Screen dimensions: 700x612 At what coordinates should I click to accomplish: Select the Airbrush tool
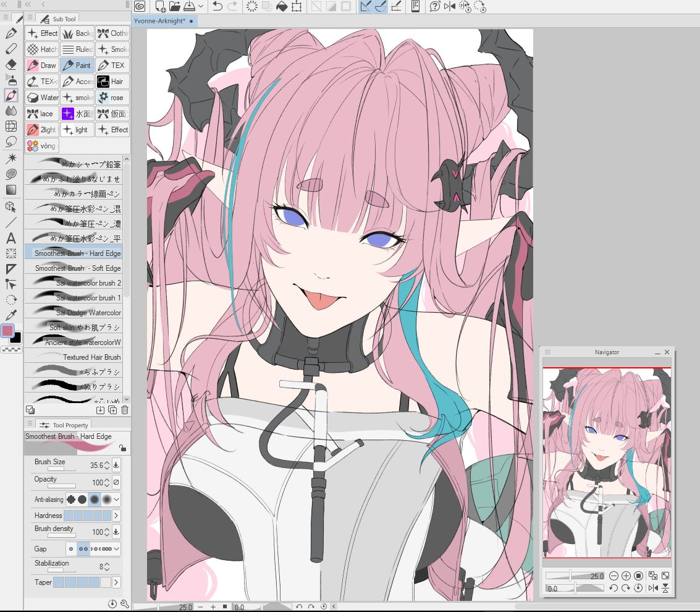pyautogui.click(x=11, y=80)
